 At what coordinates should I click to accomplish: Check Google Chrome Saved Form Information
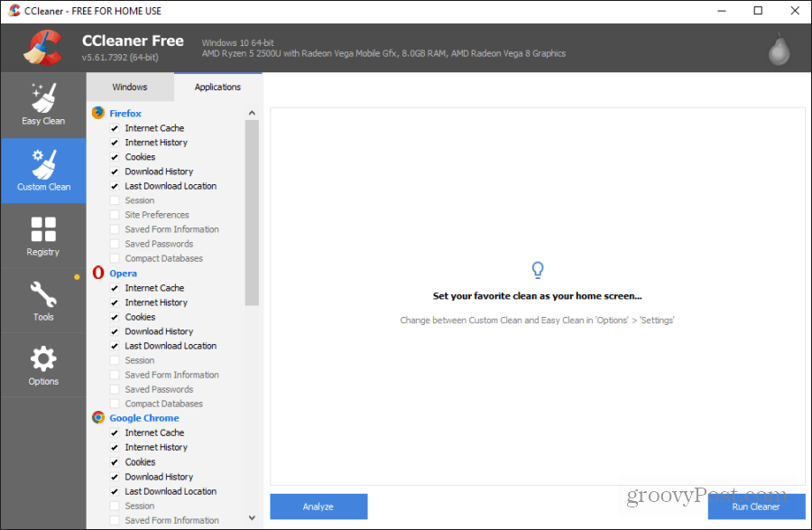(115, 521)
